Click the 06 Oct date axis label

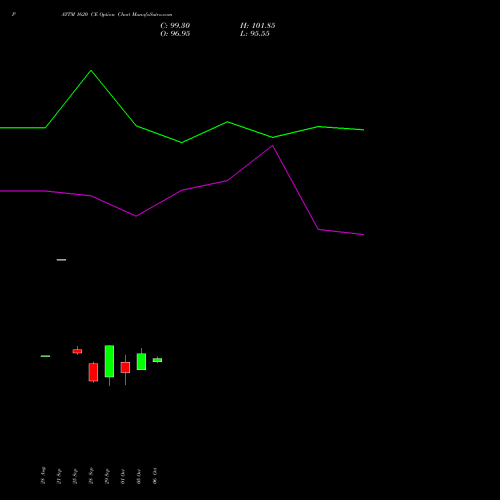155,476
